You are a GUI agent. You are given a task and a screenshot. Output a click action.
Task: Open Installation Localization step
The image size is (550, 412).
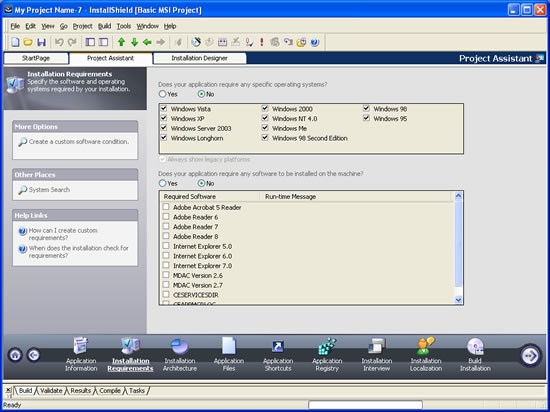426,354
